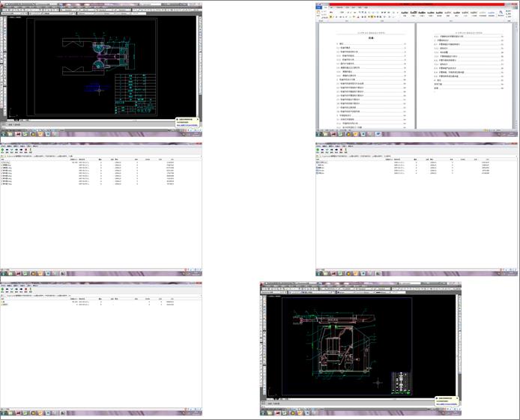The image size is (520, 420).
Task: Click the red X delete icon in five-file archive window
Action: 341,150
